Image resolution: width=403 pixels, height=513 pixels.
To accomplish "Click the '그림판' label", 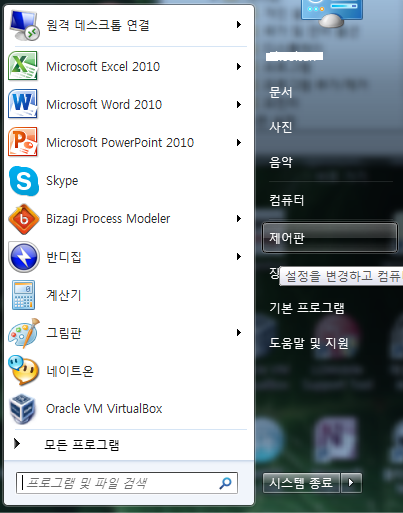I will [x=64, y=333].
